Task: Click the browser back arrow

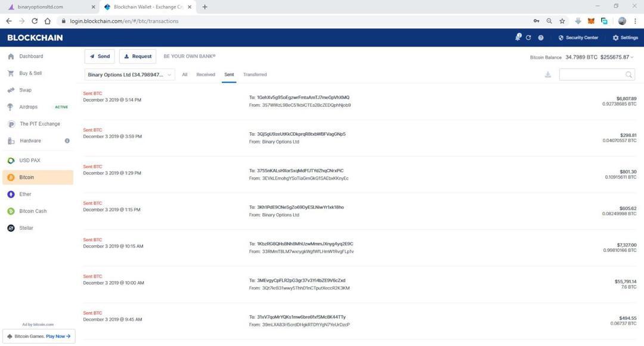Action: pyautogui.click(x=9, y=21)
